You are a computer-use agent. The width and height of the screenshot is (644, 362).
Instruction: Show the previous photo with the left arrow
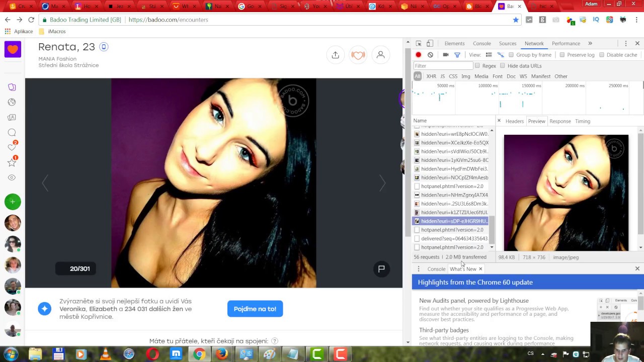click(x=45, y=183)
